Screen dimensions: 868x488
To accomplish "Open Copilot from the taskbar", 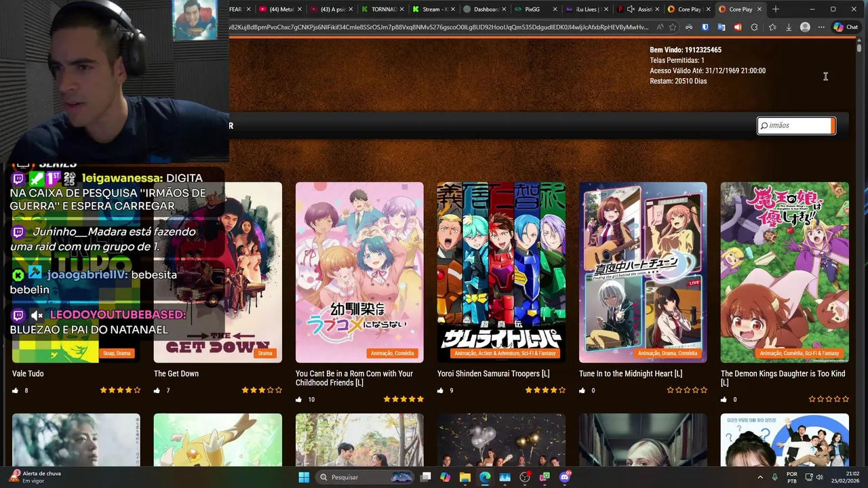I will (445, 477).
